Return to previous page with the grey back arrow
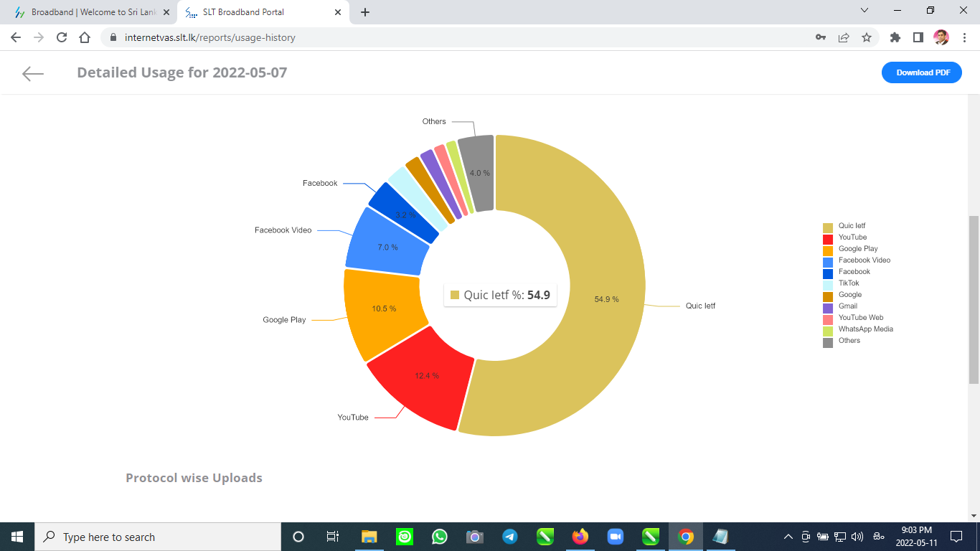Viewport: 980px width, 551px height. [x=33, y=73]
